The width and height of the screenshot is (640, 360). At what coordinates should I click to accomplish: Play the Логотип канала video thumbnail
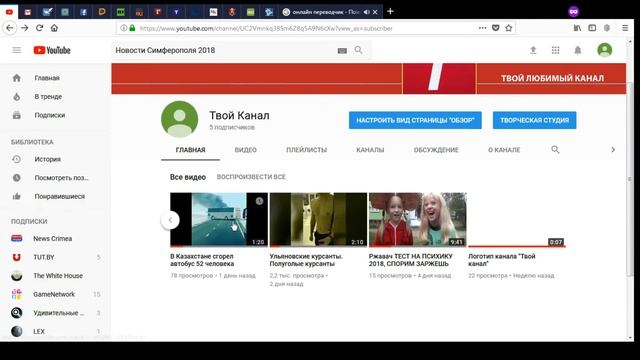[x=517, y=220]
